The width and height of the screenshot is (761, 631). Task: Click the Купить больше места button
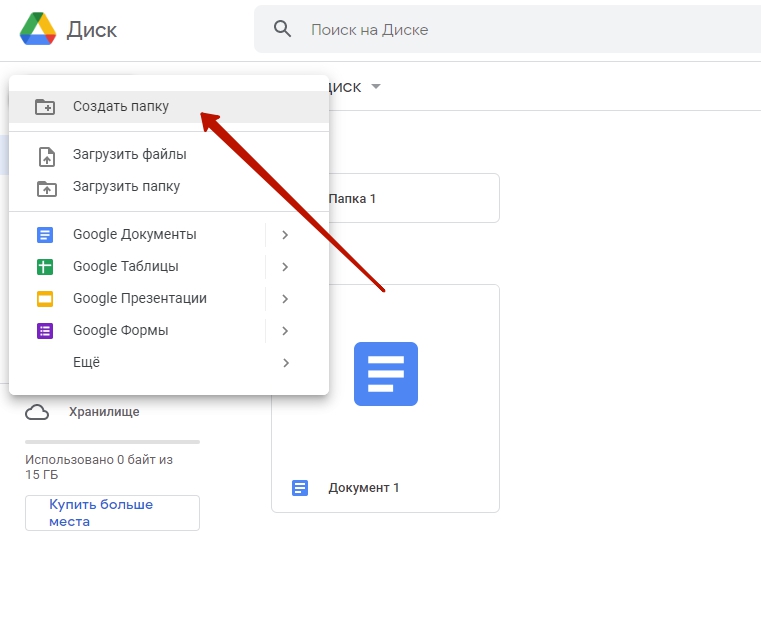coord(112,513)
